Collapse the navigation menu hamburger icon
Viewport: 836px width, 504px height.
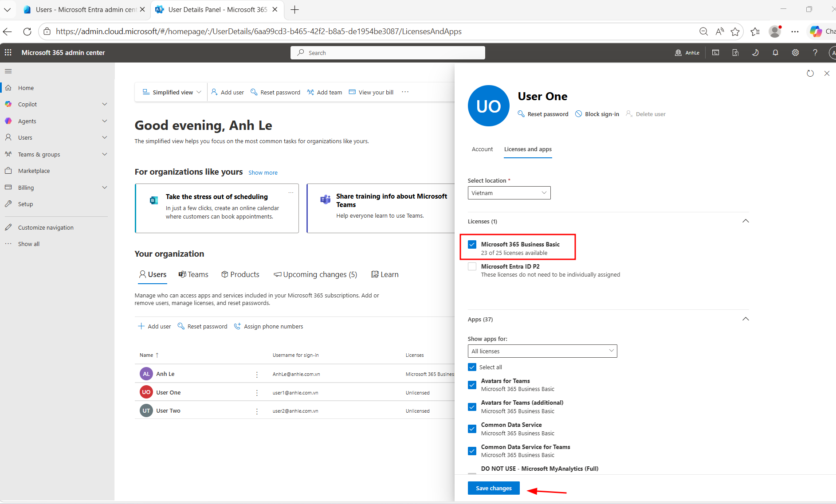point(8,71)
